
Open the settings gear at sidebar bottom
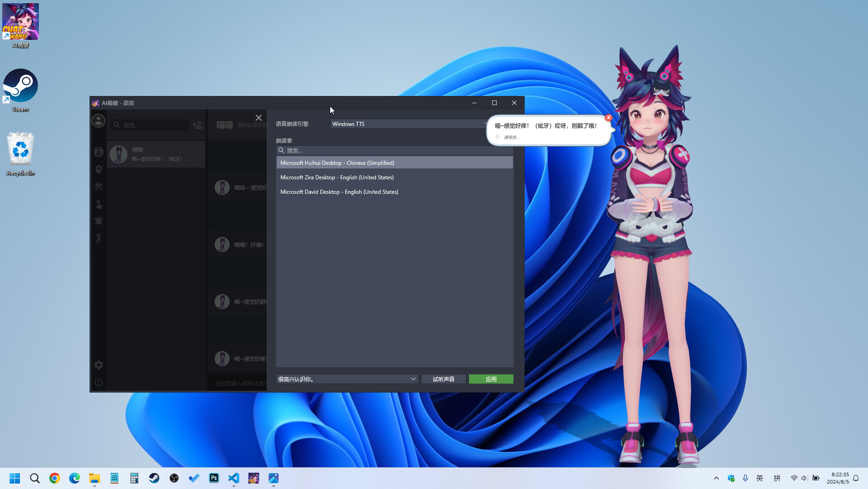click(x=98, y=365)
